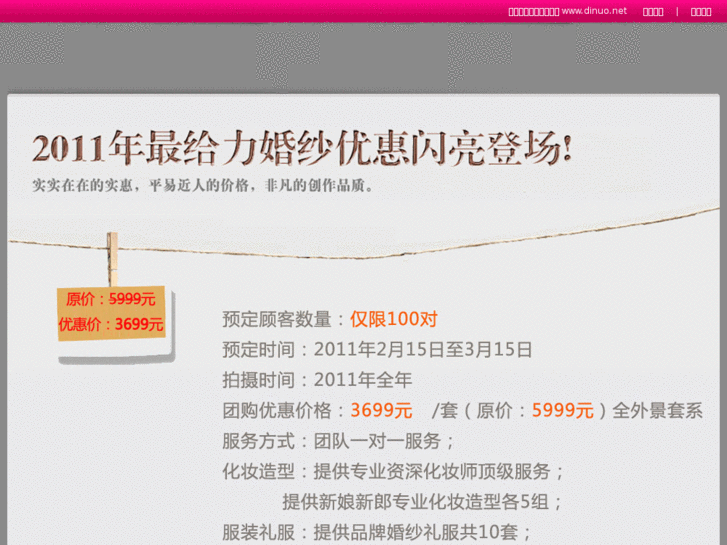The width and height of the screenshot is (727, 545).
Task: Click the orange 5999元 in the 团购优惠价格 line
Action: [562, 410]
